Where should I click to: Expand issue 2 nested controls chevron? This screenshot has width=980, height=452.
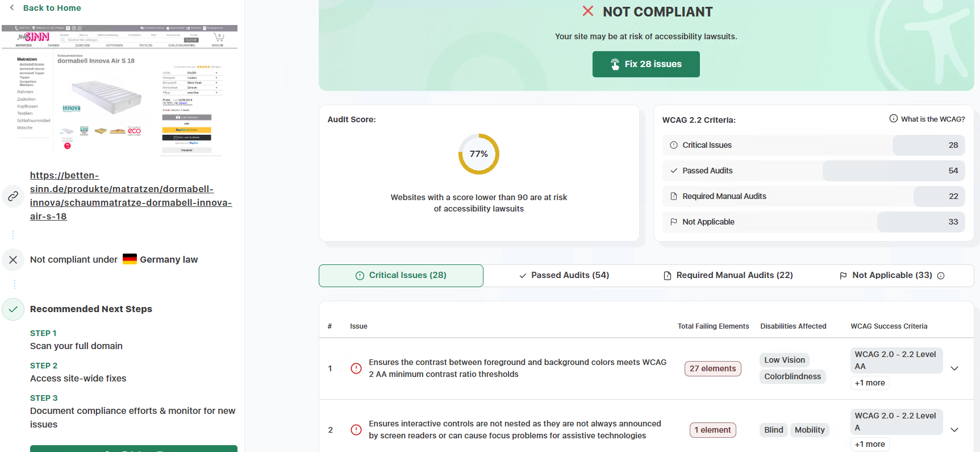(954, 430)
